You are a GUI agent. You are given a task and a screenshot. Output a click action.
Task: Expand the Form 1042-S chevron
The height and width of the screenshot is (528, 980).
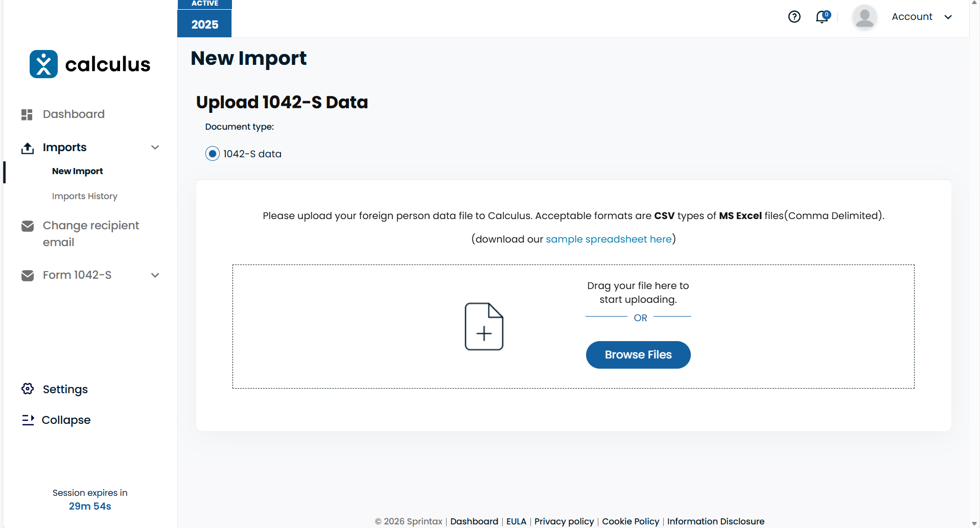[x=155, y=275]
